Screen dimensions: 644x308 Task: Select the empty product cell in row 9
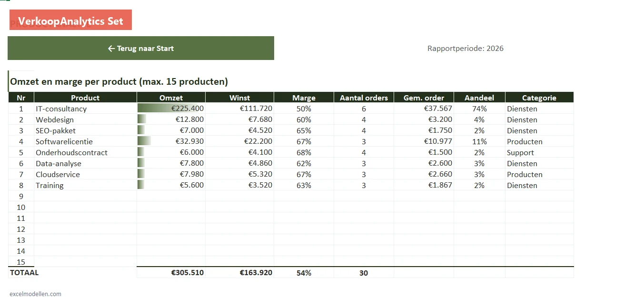[85, 196]
